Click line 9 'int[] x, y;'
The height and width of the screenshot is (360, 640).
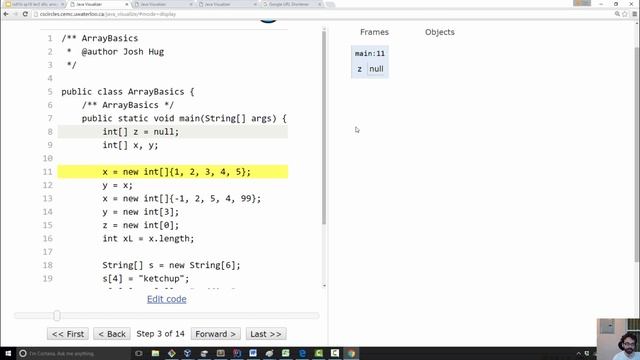[130, 145]
